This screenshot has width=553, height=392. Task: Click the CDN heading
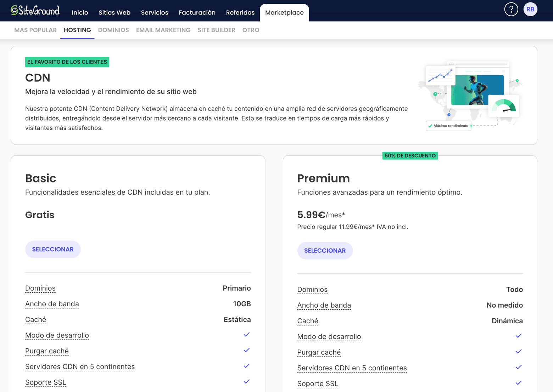point(38,78)
